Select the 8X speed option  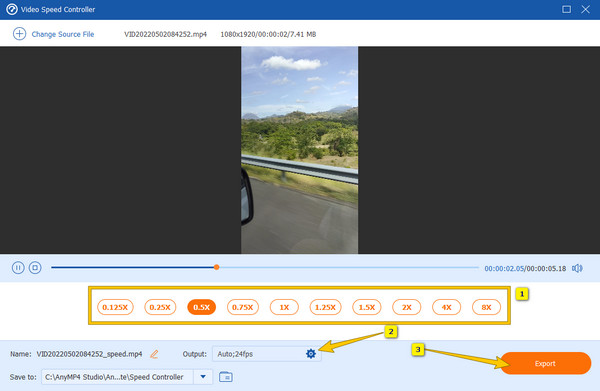point(486,307)
